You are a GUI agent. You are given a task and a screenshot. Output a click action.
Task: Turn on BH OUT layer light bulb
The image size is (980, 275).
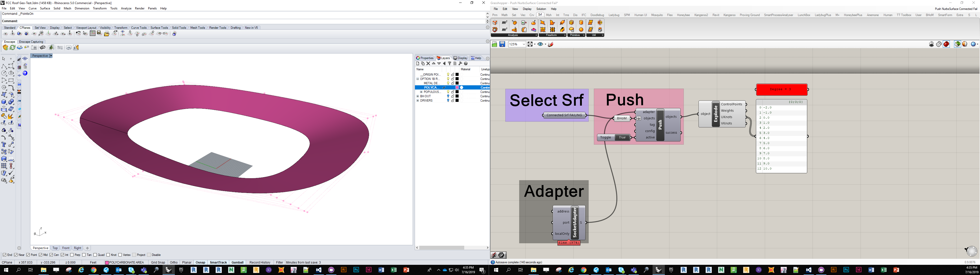[448, 97]
